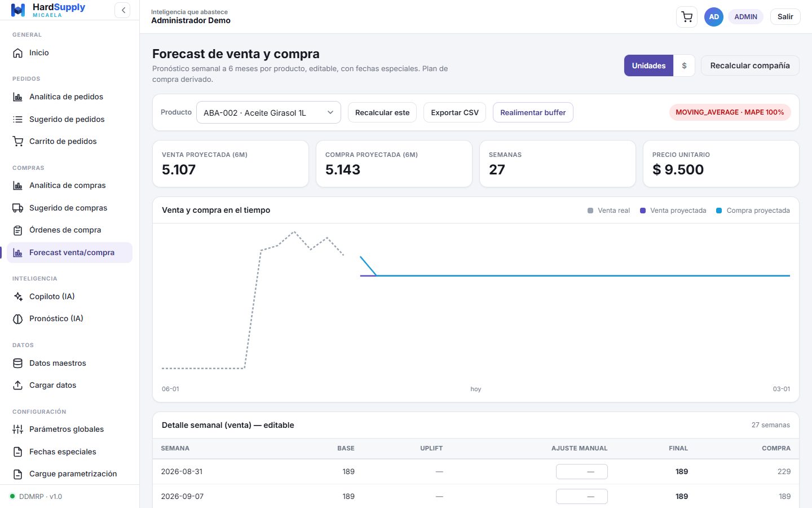812x508 pixels.
Task: Click the HardSupply logo icon
Action: click(x=18, y=10)
